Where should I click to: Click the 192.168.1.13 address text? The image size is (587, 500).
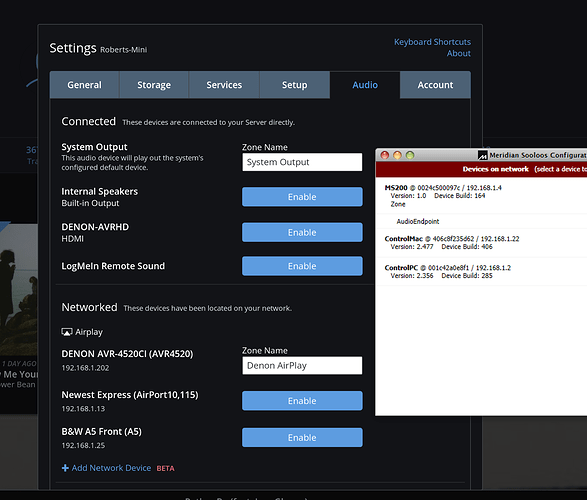[83, 409]
